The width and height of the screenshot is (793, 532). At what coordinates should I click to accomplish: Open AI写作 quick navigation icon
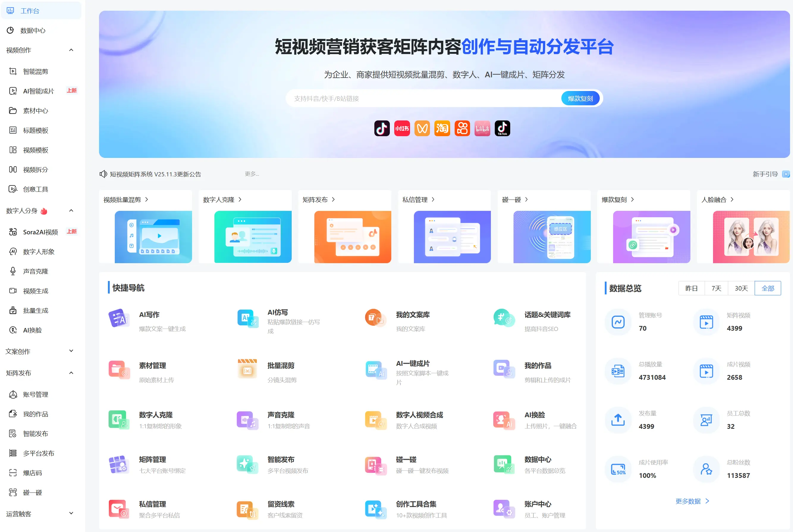point(119,318)
